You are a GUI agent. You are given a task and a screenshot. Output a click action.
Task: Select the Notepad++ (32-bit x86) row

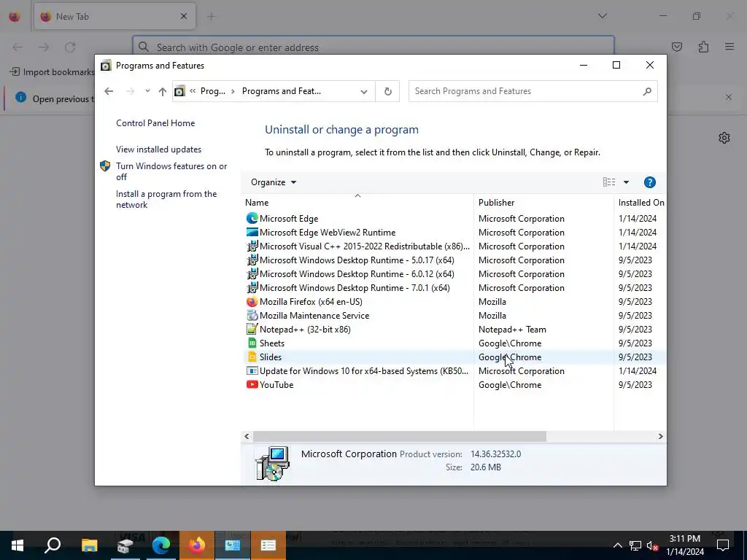coord(453,329)
